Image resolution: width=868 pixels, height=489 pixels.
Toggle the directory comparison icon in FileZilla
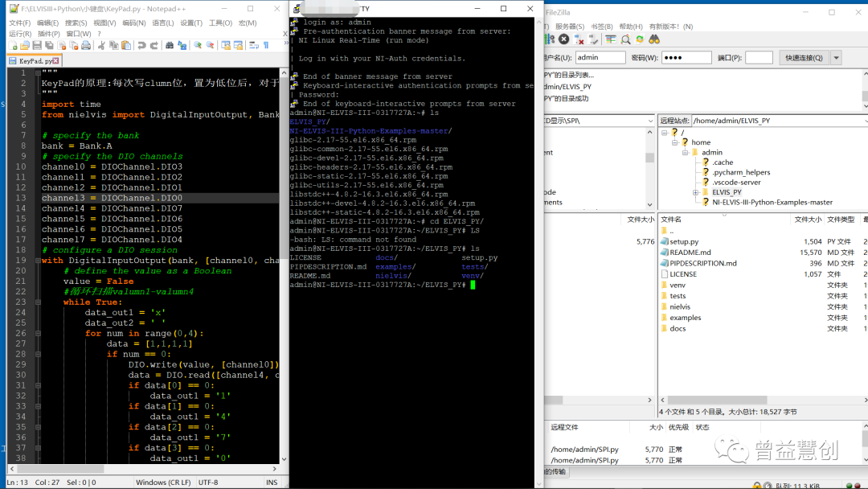pos(625,39)
